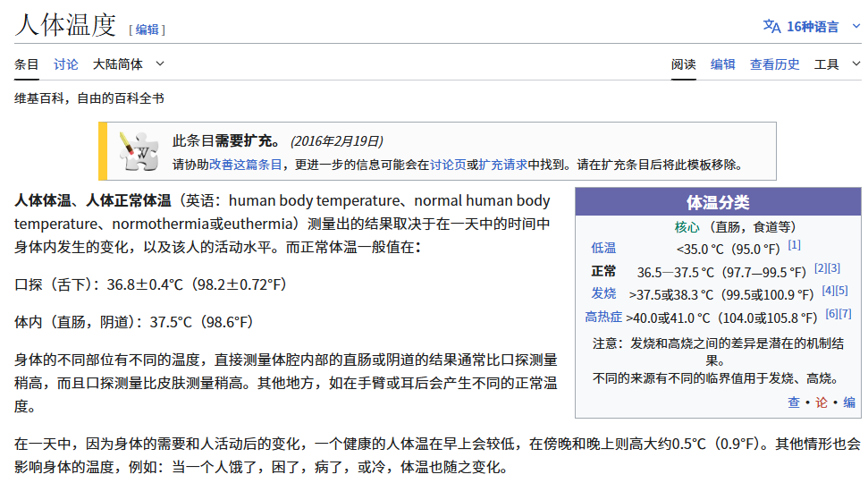Open the 扩充请求 link
Screen dimensions: 868x483
pyautogui.click(x=502, y=165)
